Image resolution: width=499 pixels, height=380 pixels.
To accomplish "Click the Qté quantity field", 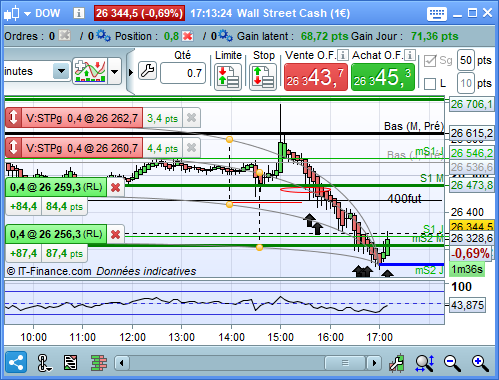I will 183,73.
